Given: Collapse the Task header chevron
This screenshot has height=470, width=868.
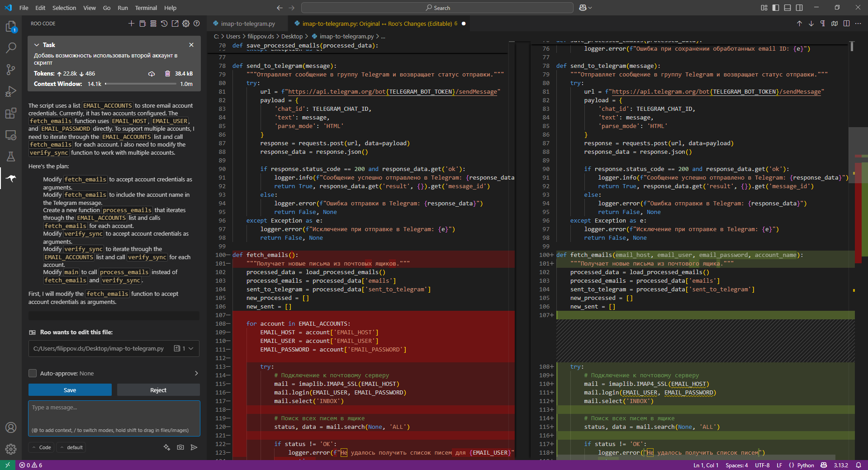Looking at the screenshot, I should [x=37, y=45].
